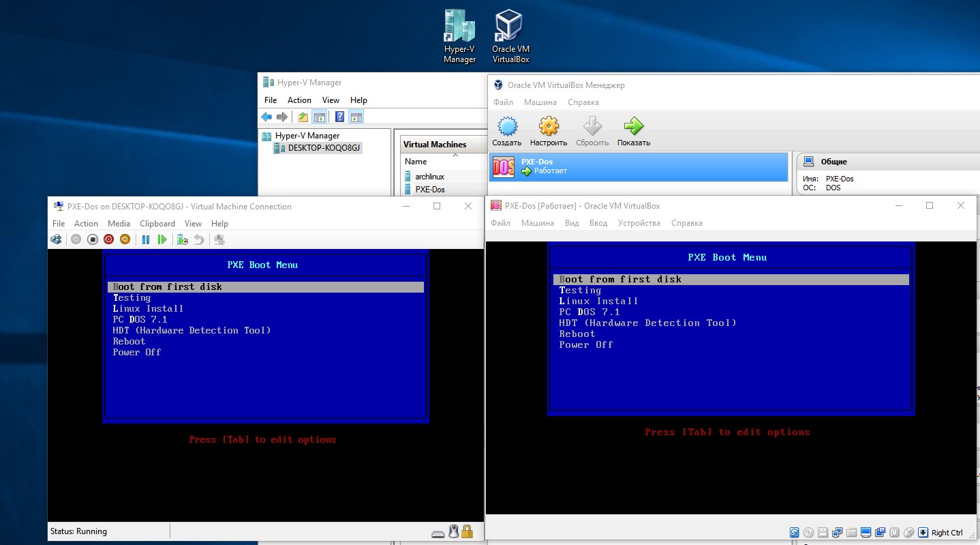Open Oracle VM VirtualBox desktop shortcut

click(510, 37)
